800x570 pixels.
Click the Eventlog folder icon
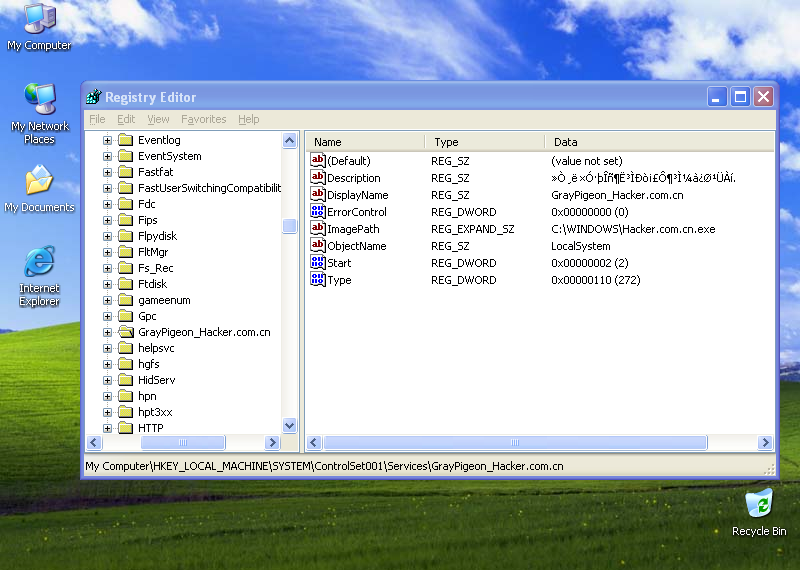[x=126, y=140]
